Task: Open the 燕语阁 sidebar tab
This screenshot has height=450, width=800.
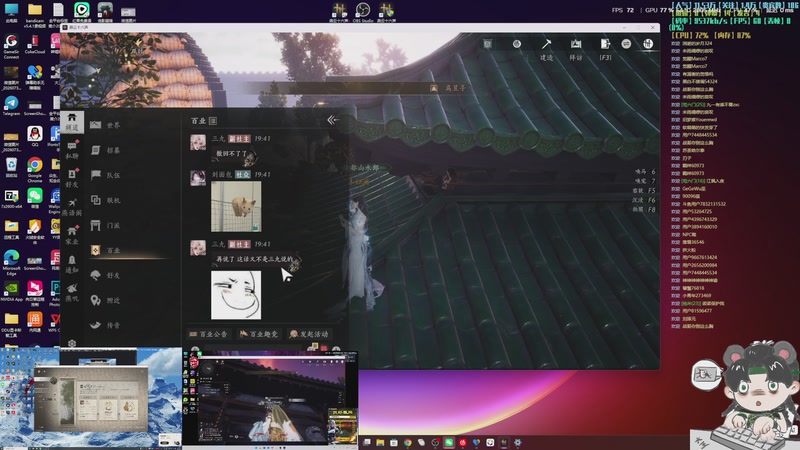Action: (72, 207)
